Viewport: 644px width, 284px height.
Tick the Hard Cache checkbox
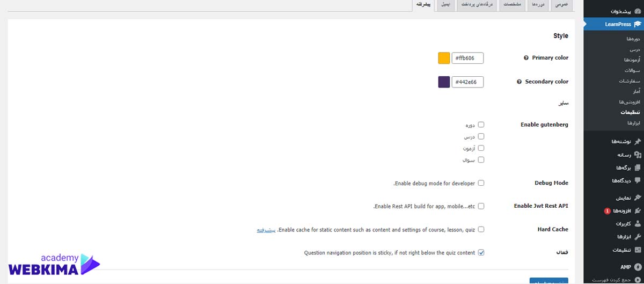pyautogui.click(x=481, y=229)
